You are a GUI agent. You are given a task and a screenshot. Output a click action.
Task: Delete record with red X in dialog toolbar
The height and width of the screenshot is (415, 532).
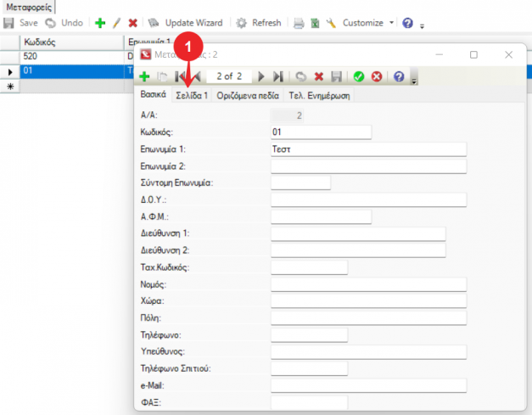(319, 76)
